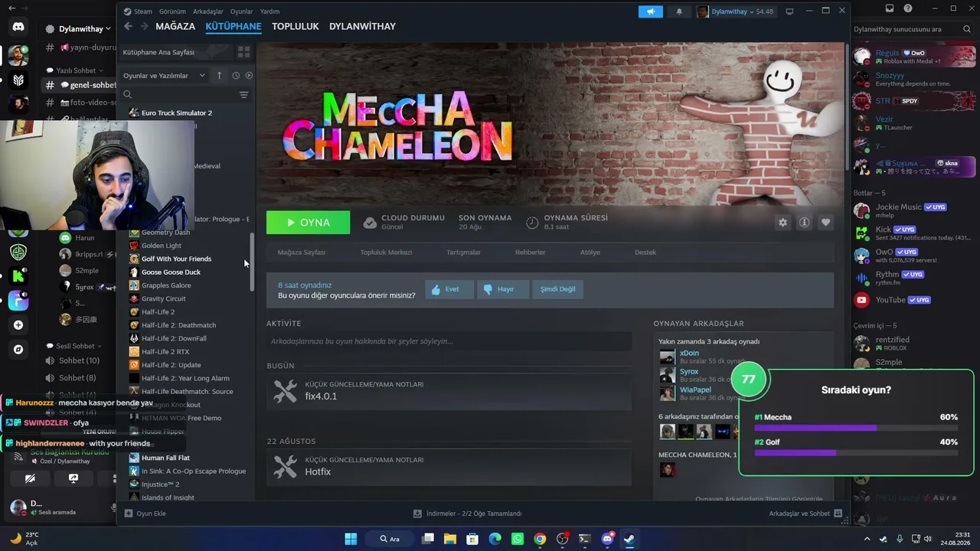Open the Oyunlar menu
Viewport: 980px width, 551px height.
[x=242, y=11]
